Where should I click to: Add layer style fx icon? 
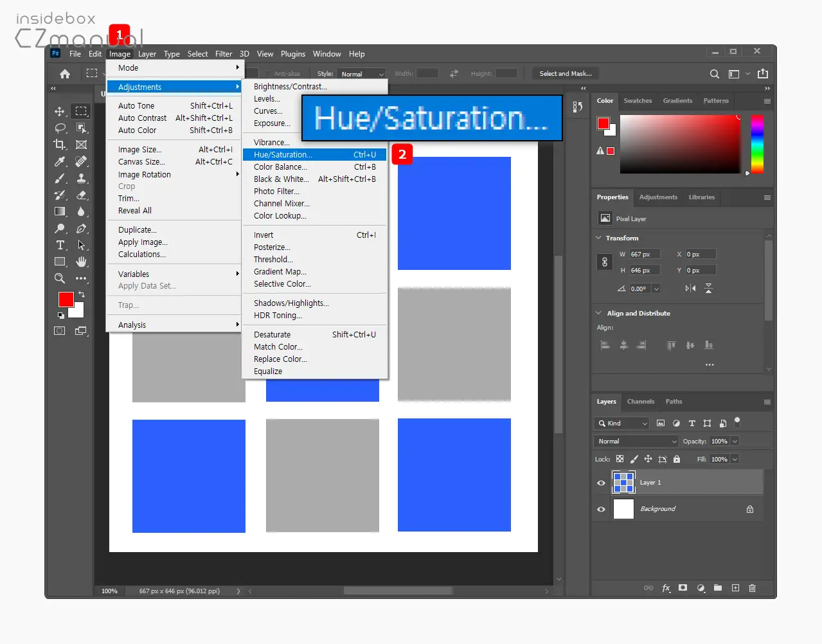tap(666, 588)
